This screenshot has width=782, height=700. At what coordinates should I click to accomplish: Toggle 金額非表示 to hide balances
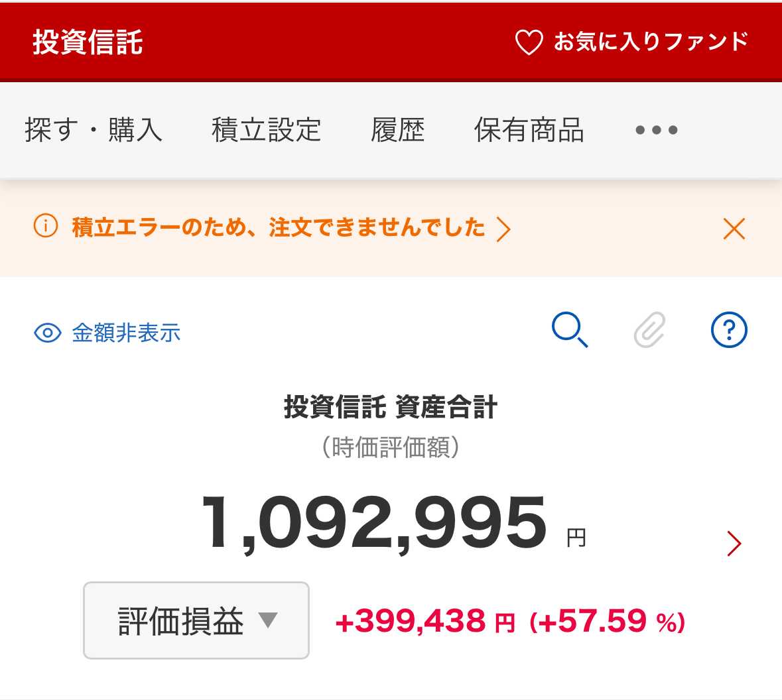click(126, 333)
